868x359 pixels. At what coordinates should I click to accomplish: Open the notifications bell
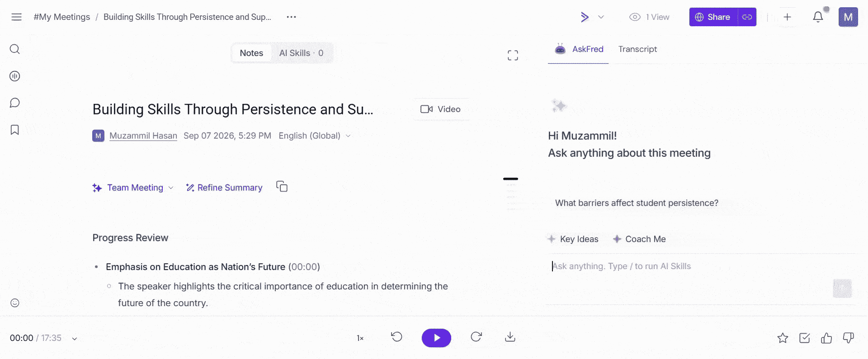pos(818,17)
